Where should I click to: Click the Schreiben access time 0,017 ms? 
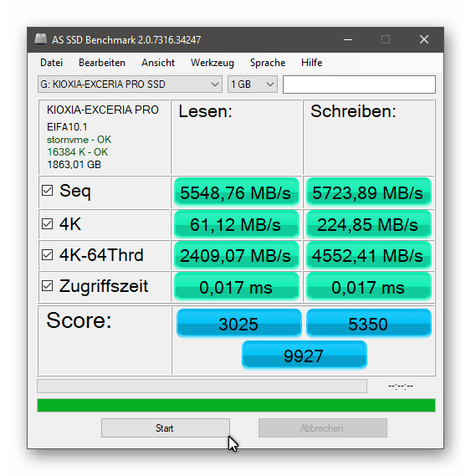[368, 287]
